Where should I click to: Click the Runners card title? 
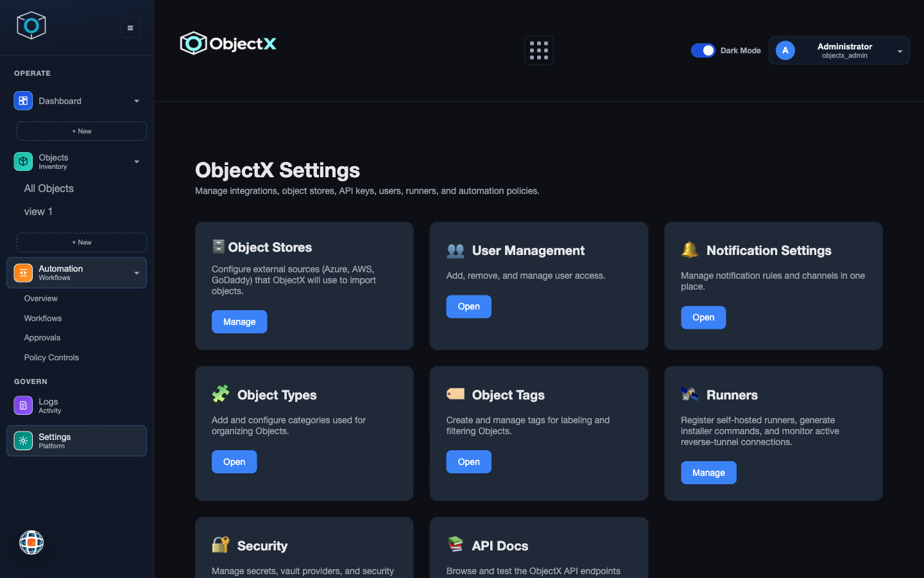pos(732,395)
